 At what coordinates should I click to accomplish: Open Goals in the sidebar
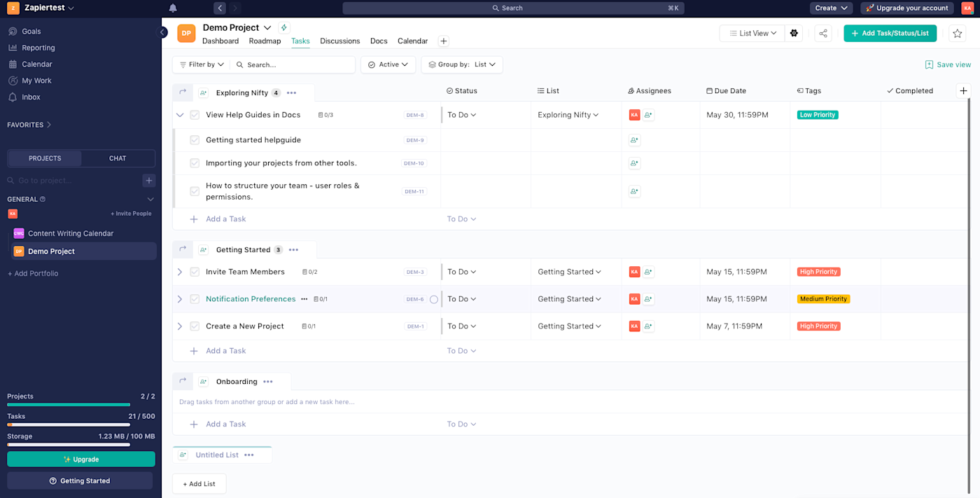31,32
